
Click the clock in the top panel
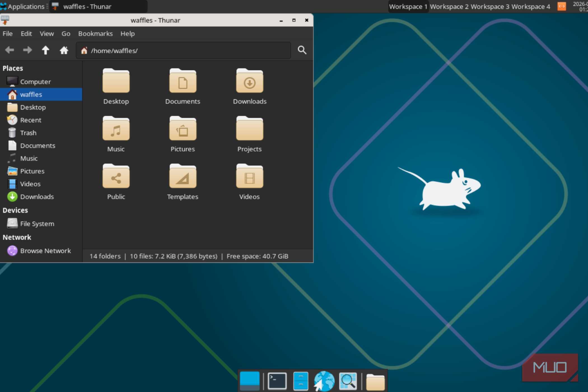click(x=580, y=6)
